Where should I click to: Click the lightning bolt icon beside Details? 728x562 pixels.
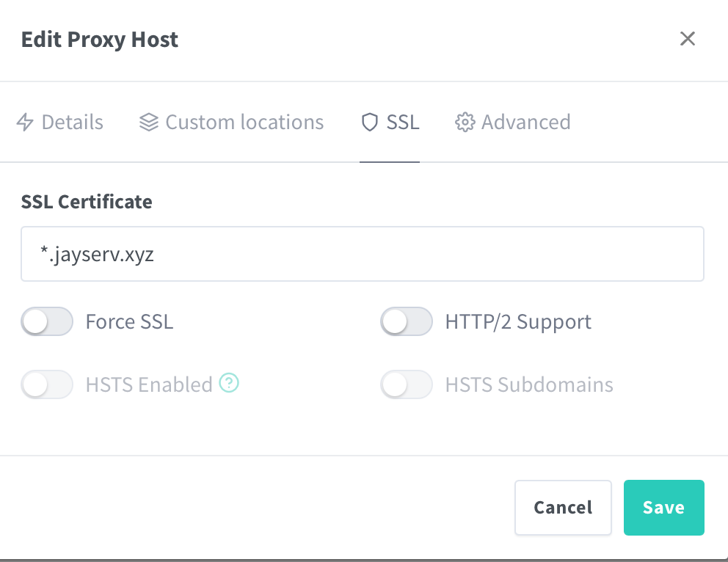pyautogui.click(x=25, y=122)
